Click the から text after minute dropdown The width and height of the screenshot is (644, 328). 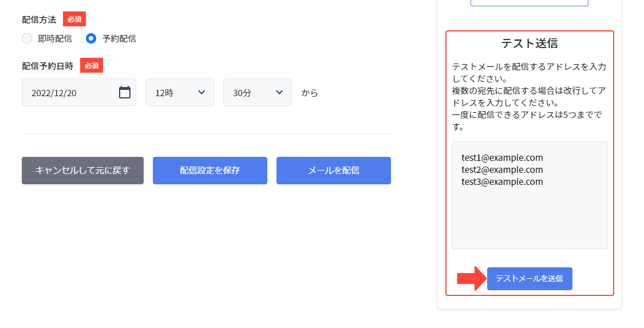[310, 93]
